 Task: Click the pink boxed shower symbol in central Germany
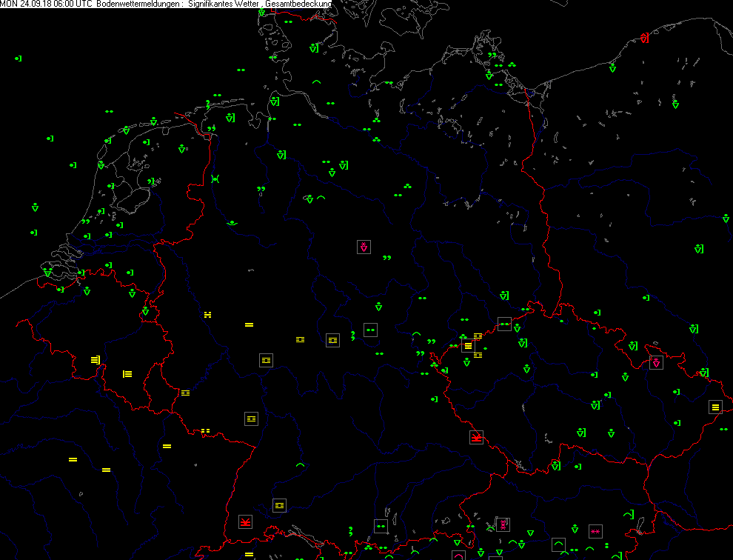[x=364, y=247]
